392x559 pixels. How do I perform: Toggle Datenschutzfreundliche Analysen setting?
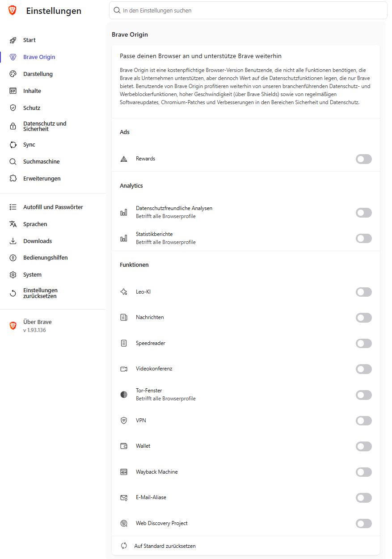[x=364, y=213]
